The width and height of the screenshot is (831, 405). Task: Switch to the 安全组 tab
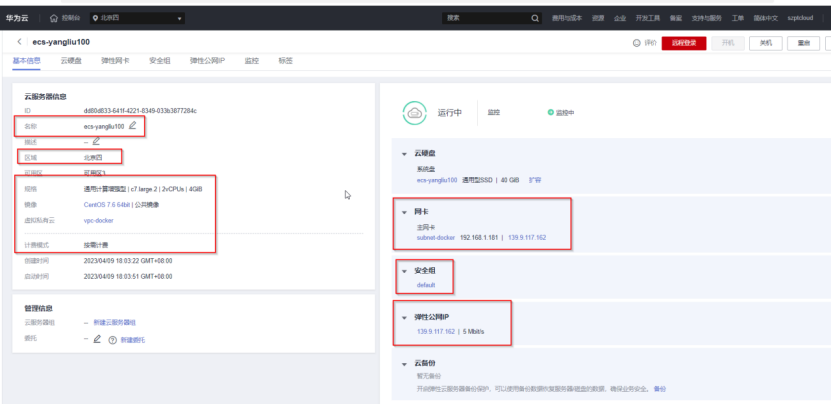pyautogui.click(x=160, y=61)
